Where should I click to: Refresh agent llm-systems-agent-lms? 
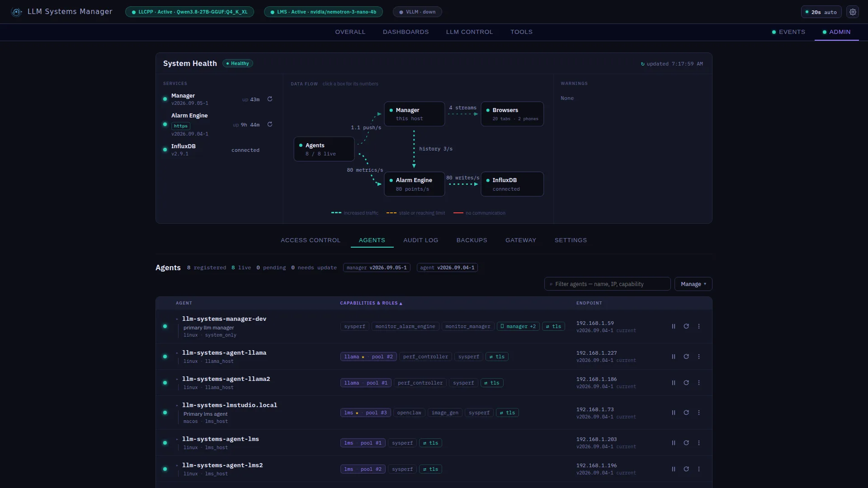(686, 443)
